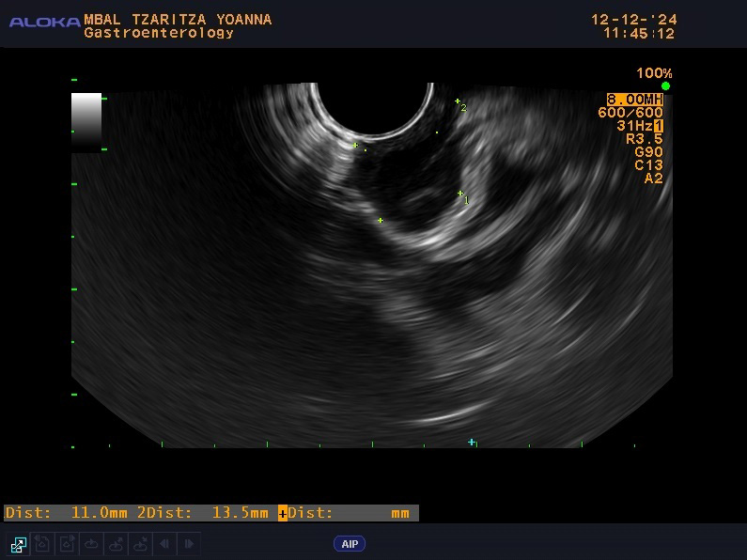Click the green status indicator dot
This screenshot has width=747, height=560.
pos(665,86)
